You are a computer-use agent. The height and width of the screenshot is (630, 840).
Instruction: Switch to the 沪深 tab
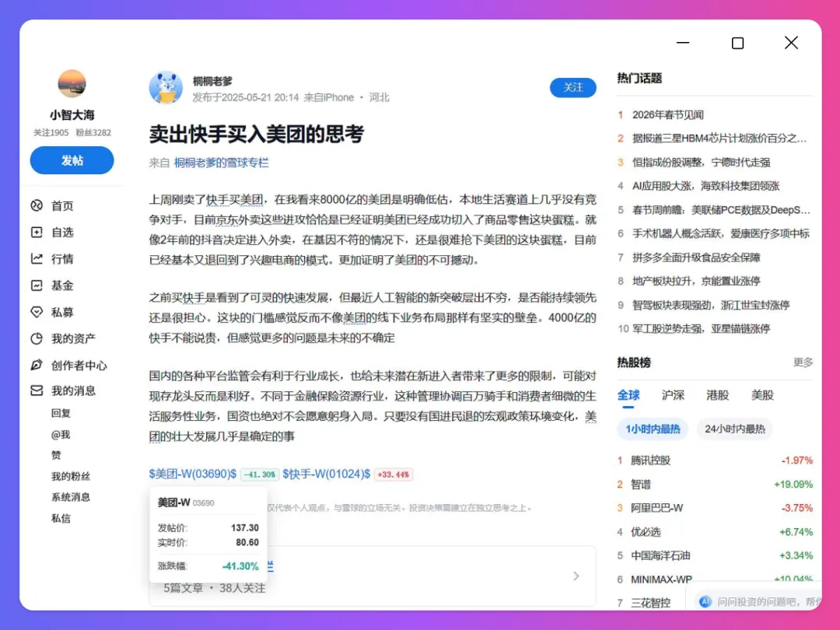[x=673, y=395]
